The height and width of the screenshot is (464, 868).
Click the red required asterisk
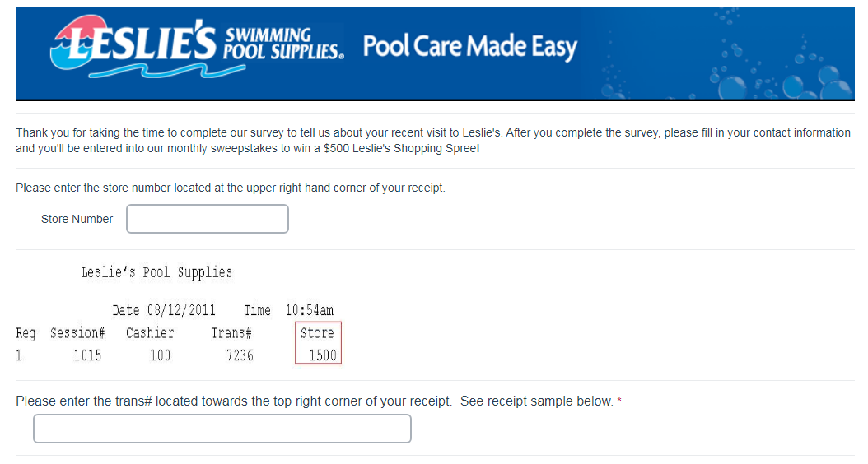coord(619,401)
